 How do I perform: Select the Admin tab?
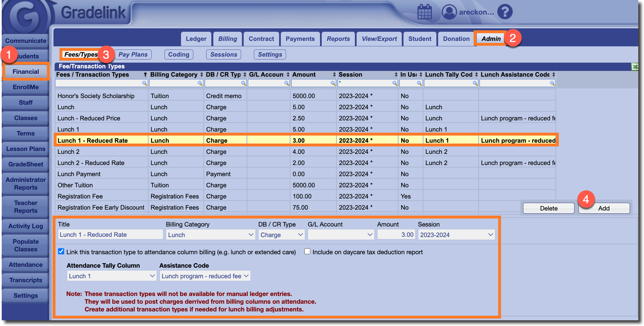(491, 39)
